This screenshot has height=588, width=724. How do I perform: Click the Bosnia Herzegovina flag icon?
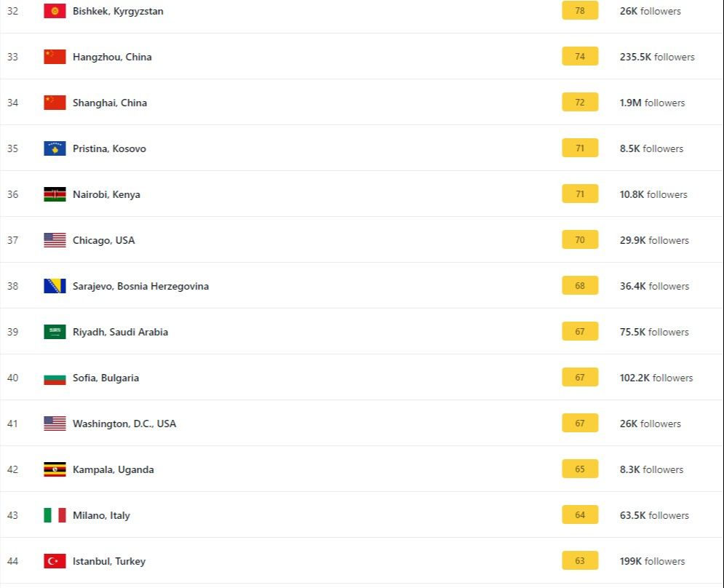55,286
